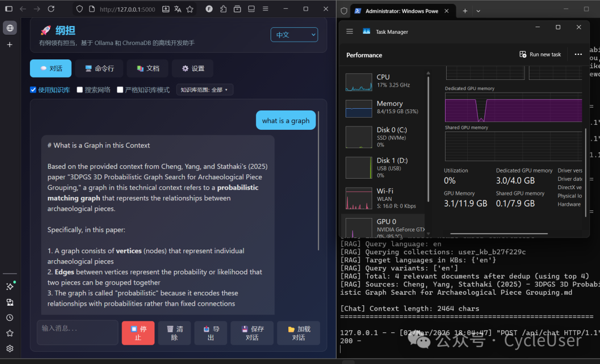Enable the 严格知识库模式 checkbox

tap(120, 90)
